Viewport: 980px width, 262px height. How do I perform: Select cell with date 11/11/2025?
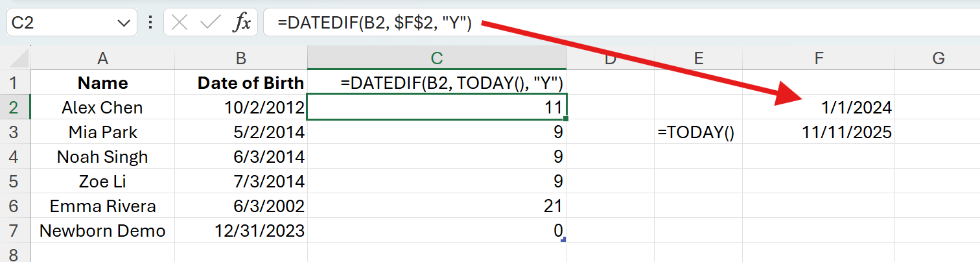(819, 132)
